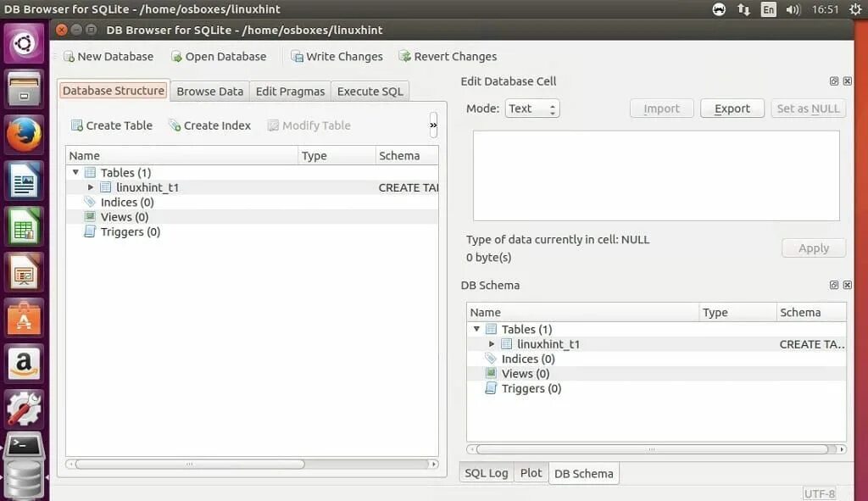
Task: Close the DB Schema panel
Action: point(847,285)
